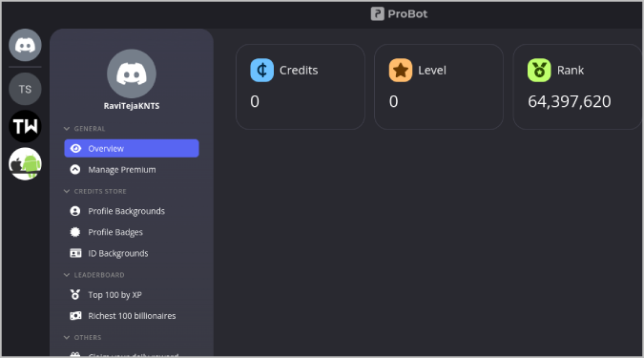Screen dimensions: 644x358
Task: Click the CREDITS STORE section heading
Action: pos(100,191)
